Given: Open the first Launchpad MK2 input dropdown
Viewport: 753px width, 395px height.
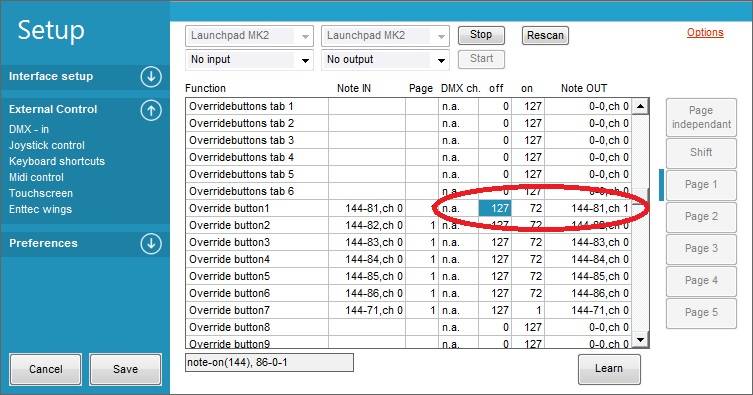Looking at the screenshot, I should point(249,36).
